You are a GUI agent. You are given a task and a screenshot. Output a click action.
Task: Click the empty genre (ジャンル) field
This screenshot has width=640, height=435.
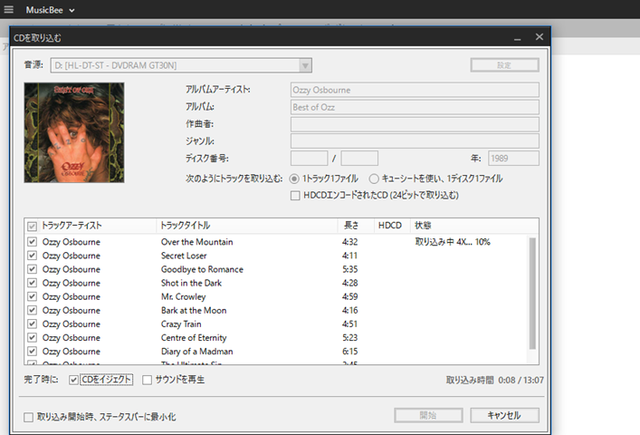click(415, 141)
